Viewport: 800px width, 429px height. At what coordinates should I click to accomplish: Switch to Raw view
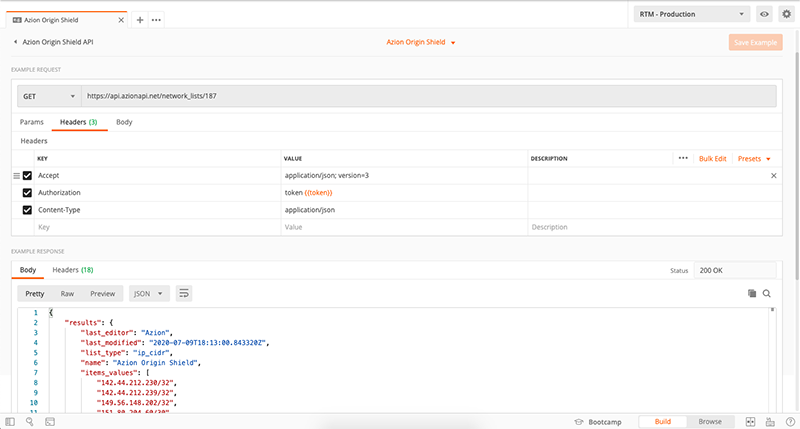pyautogui.click(x=67, y=294)
